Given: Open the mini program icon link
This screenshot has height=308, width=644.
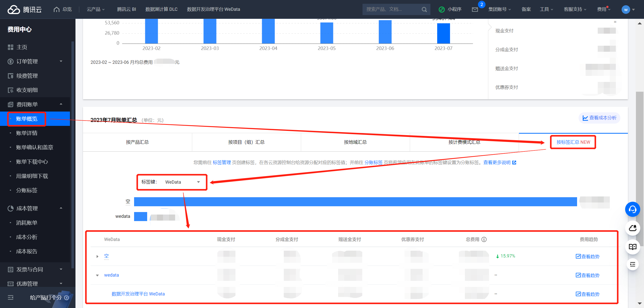Looking at the screenshot, I should tap(442, 10).
